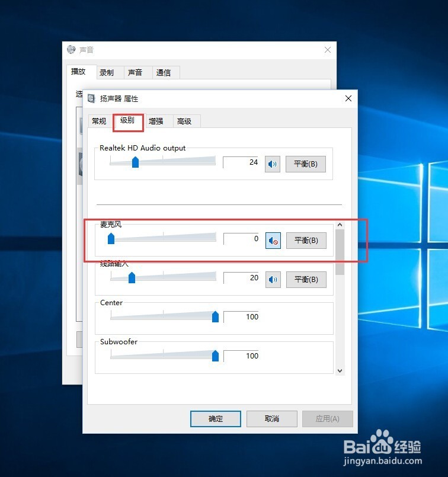Click the levels list scroll up arrow
Viewport: 448px width, 477px height.
[x=340, y=225]
